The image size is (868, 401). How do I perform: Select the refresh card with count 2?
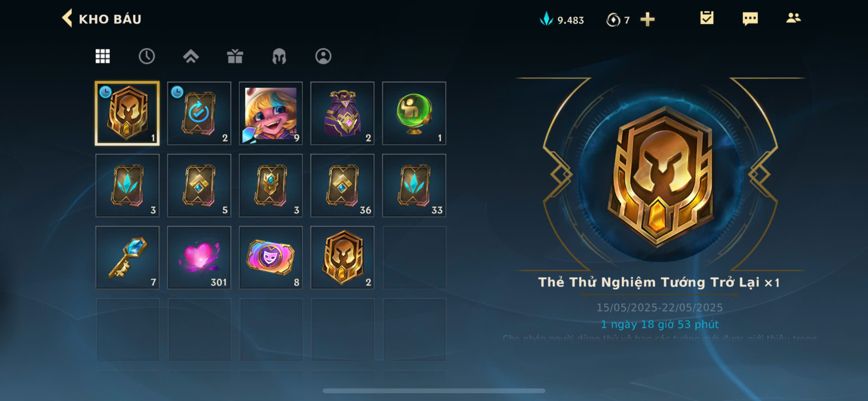[x=199, y=114]
